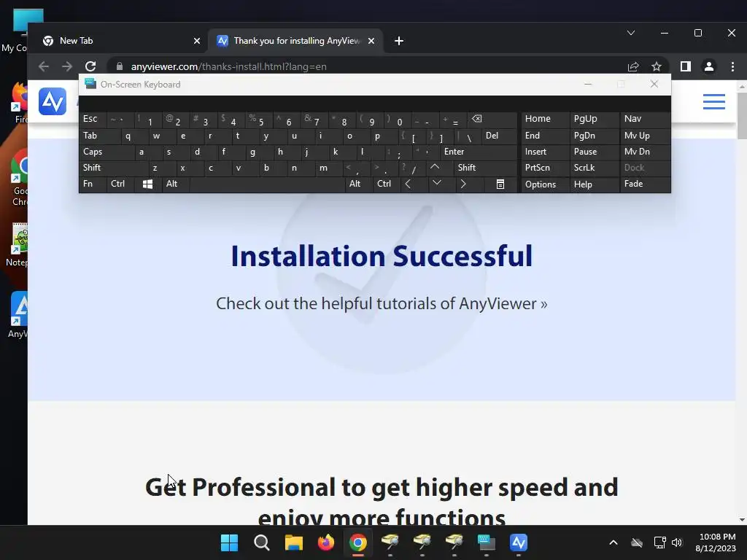Screen dimensions: 747x560
Task: Click the Fade key on On-Screen Keyboard
Action: pos(645,184)
